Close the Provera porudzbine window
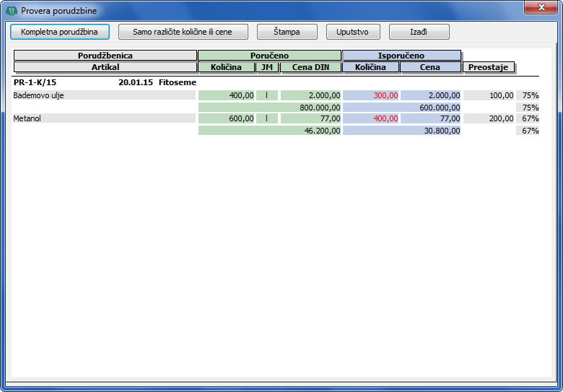 (x=539, y=8)
